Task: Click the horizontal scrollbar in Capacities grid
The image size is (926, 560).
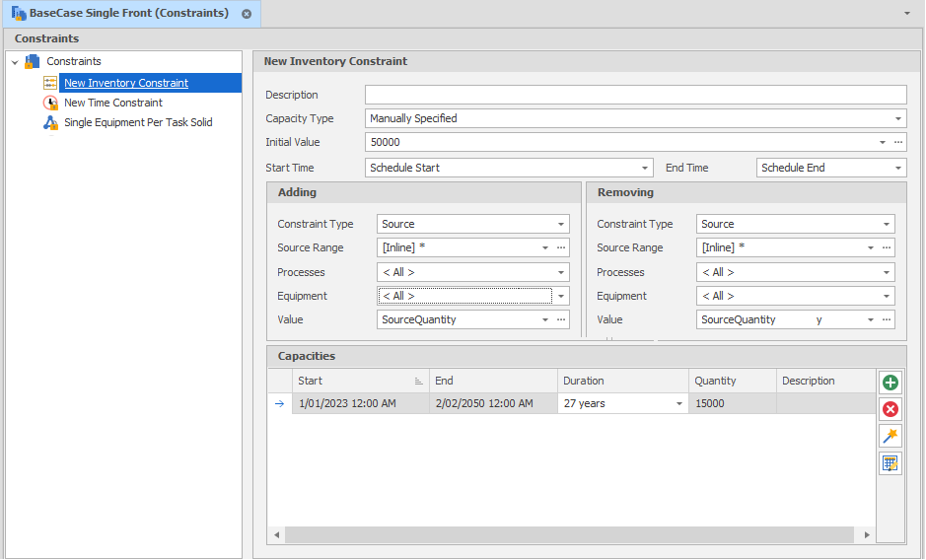Action: (570, 534)
